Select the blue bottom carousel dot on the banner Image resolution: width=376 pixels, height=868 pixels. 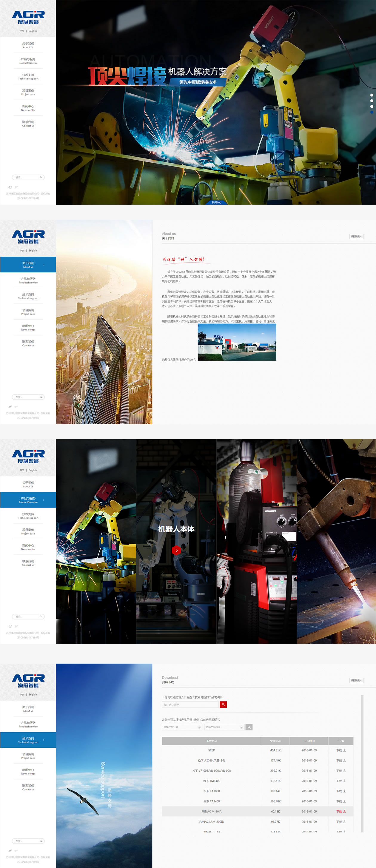(x=372, y=112)
